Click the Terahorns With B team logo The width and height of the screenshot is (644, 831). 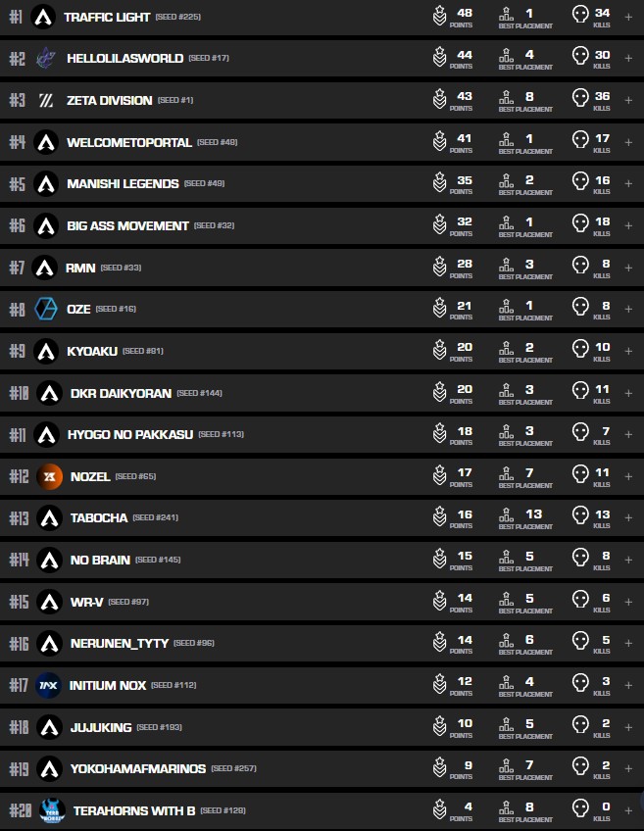click(51, 810)
